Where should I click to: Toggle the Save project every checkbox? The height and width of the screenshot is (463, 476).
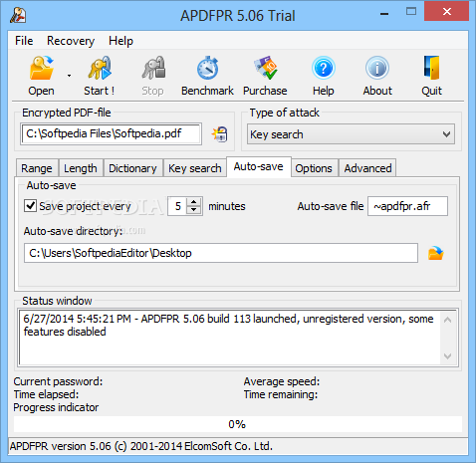[30, 206]
